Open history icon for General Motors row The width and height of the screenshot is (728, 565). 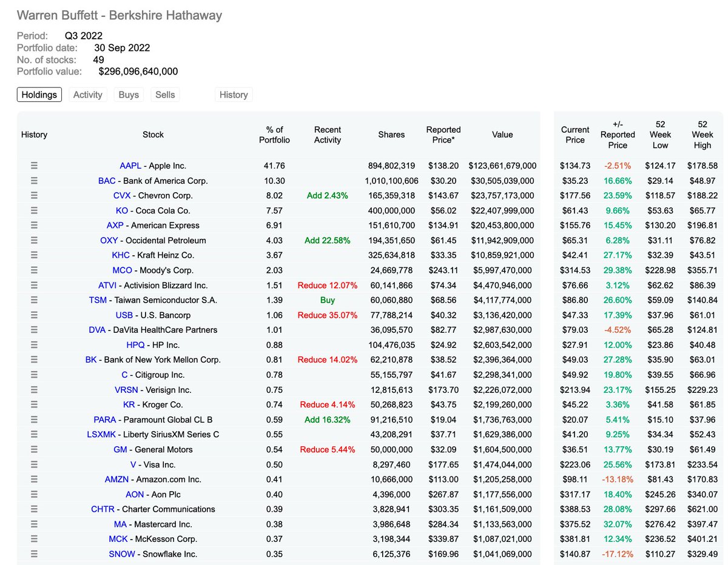34,449
